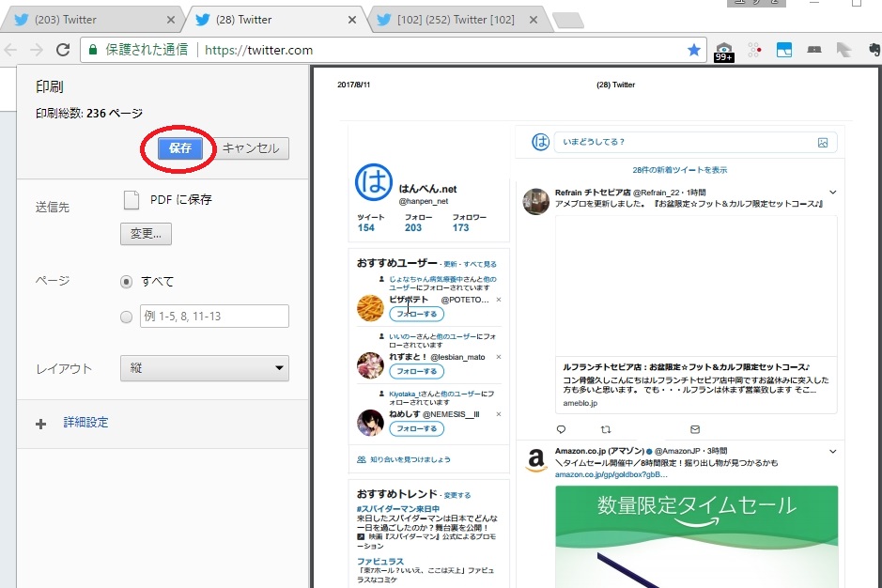Screen dimensions: 882x588
Task: Click the すべて見る link
Action: pyautogui.click(x=480, y=264)
